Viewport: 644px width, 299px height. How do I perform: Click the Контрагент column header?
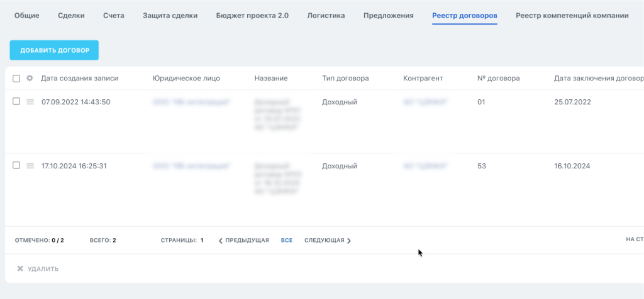(x=423, y=79)
